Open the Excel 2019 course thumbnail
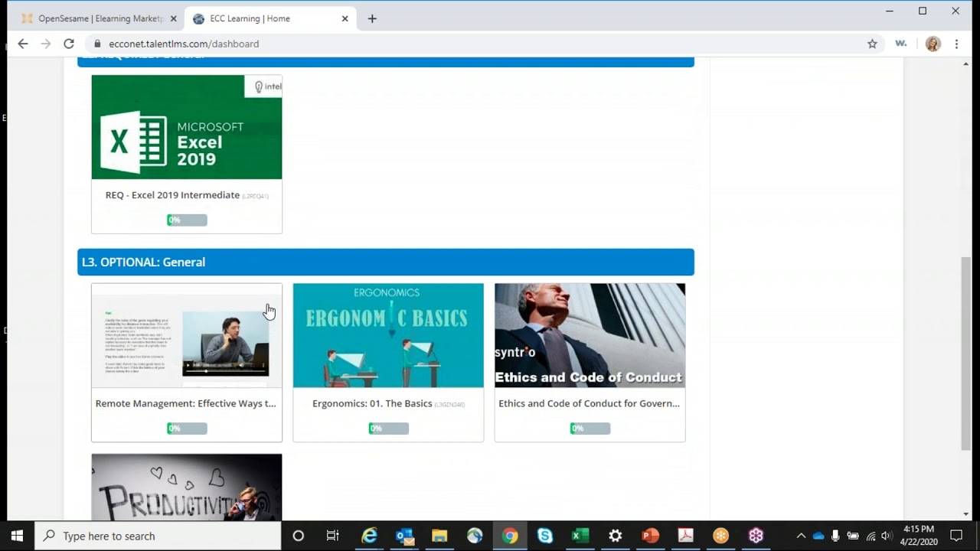This screenshot has width=980, height=551. [187, 127]
